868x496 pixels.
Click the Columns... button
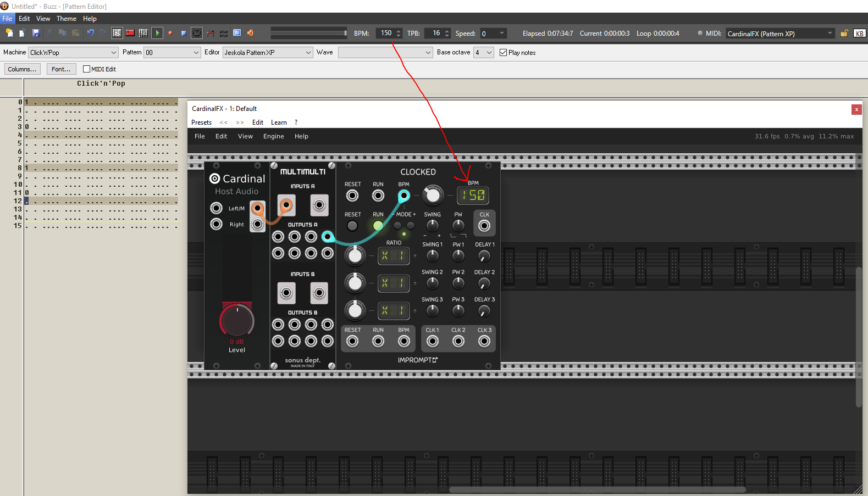pyautogui.click(x=22, y=69)
